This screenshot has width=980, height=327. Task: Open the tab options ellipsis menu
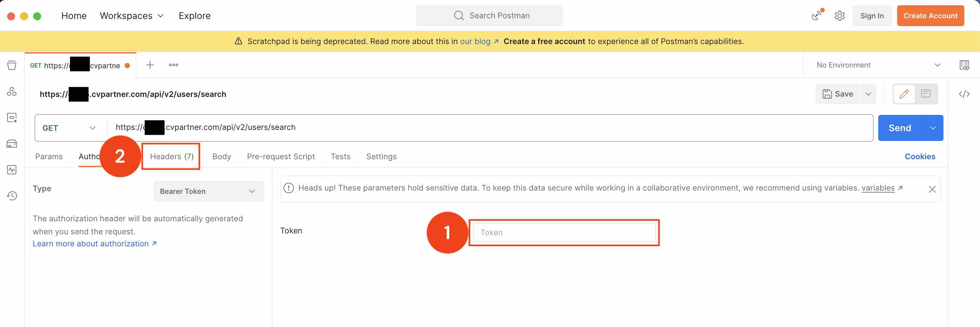click(174, 65)
